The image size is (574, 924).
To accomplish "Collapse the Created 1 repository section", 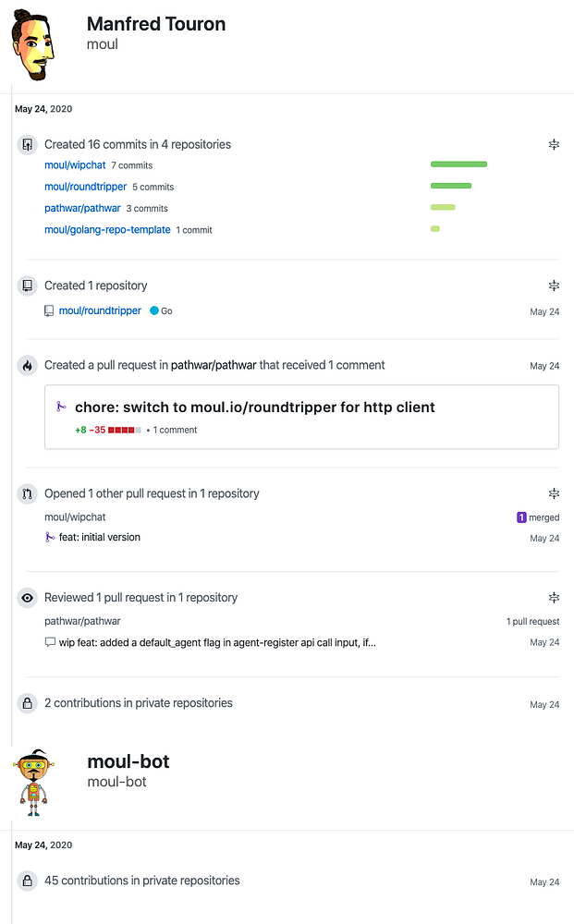I will tap(554, 286).
